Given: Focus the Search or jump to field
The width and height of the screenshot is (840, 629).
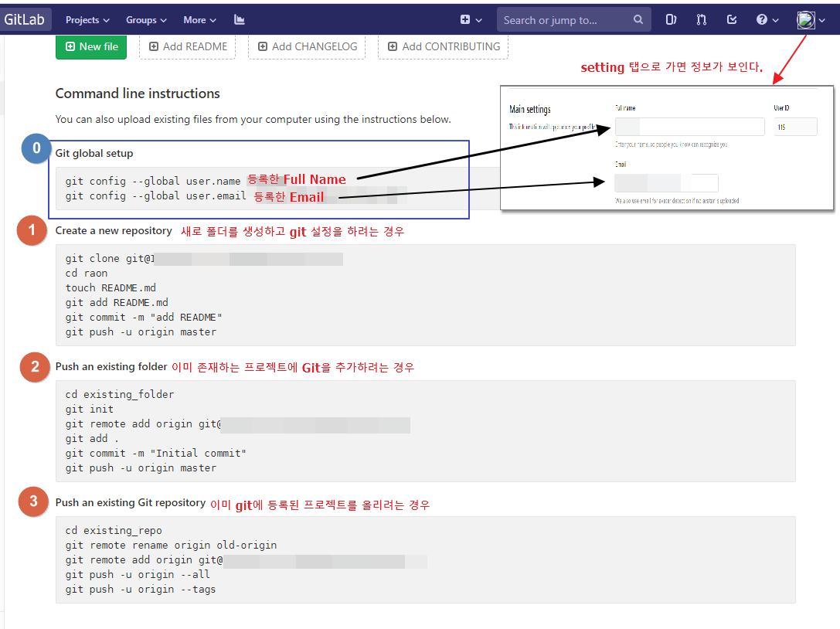Looking at the screenshot, I should (x=573, y=20).
